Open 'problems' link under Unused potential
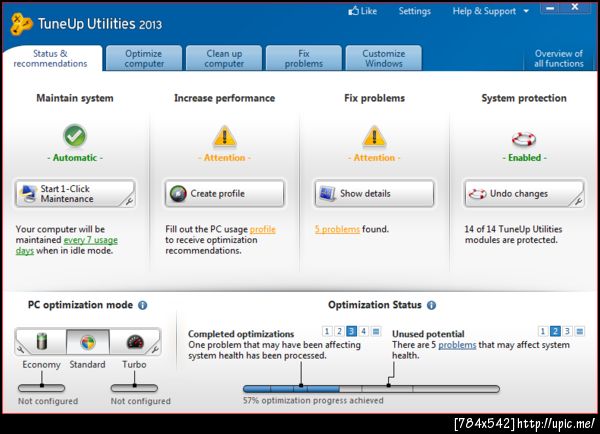600x434 pixels. point(457,345)
